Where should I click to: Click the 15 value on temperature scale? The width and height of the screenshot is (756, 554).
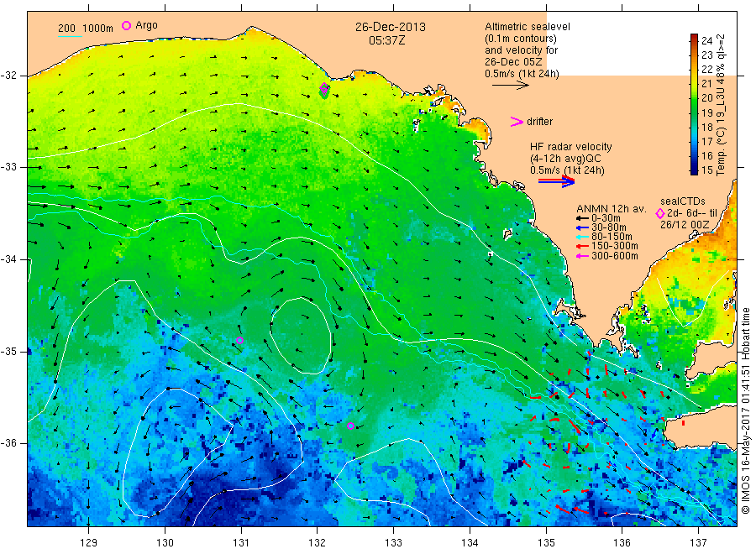click(x=706, y=170)
